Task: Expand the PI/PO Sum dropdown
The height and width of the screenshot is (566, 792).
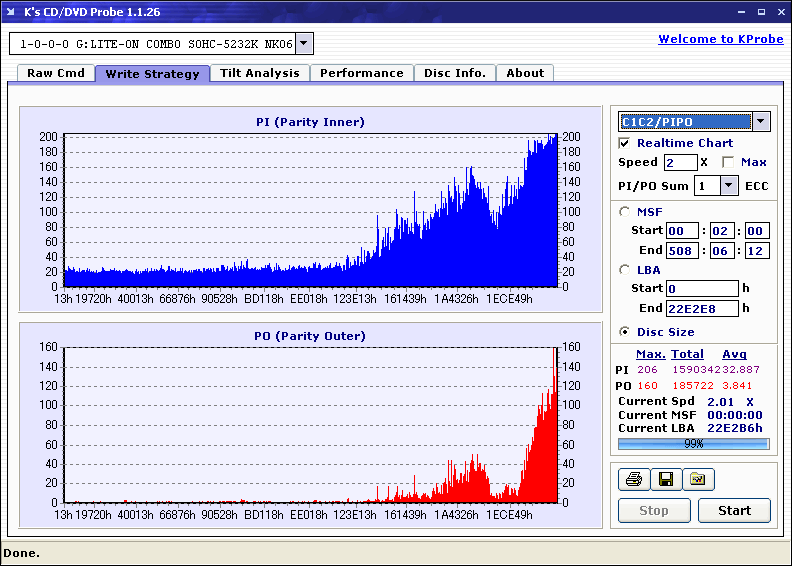Action: [728, 186]
